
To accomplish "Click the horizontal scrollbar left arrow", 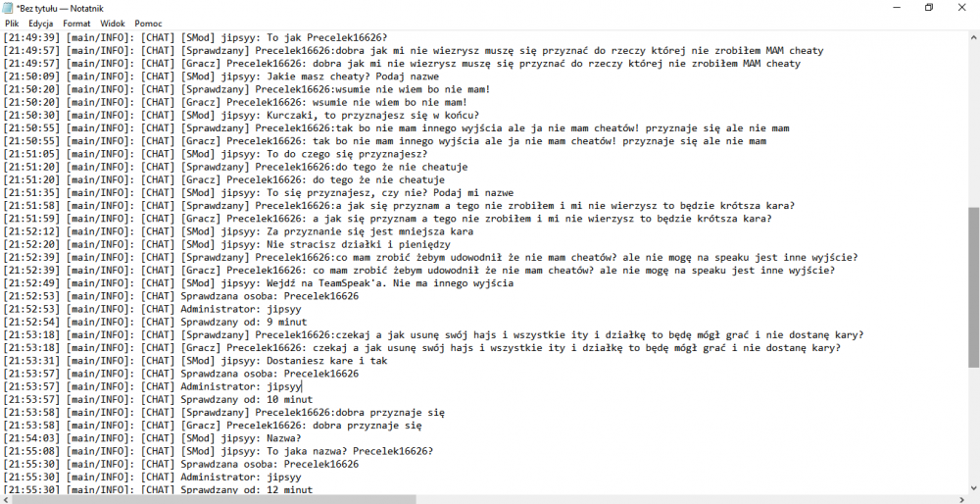I will tap(6, 498).
